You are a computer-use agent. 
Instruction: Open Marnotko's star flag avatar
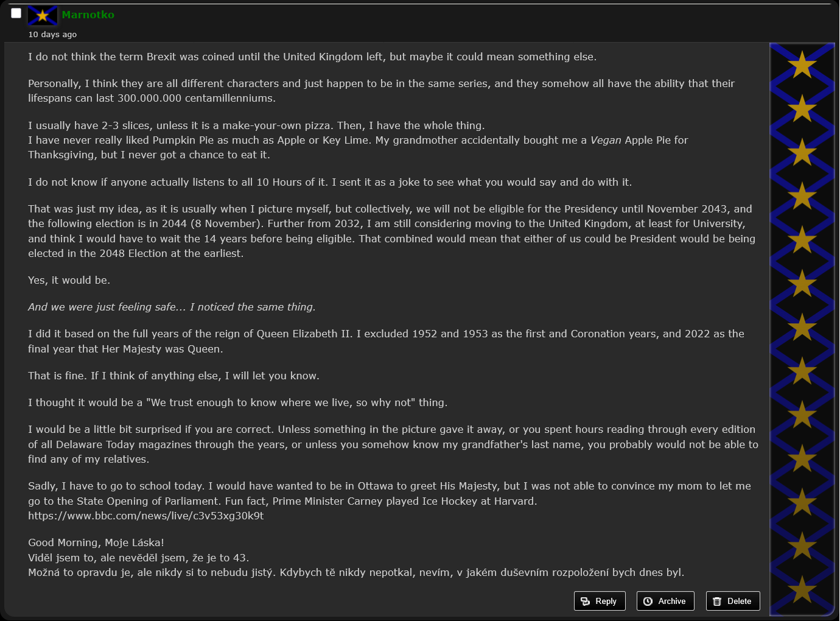point(43,15)
